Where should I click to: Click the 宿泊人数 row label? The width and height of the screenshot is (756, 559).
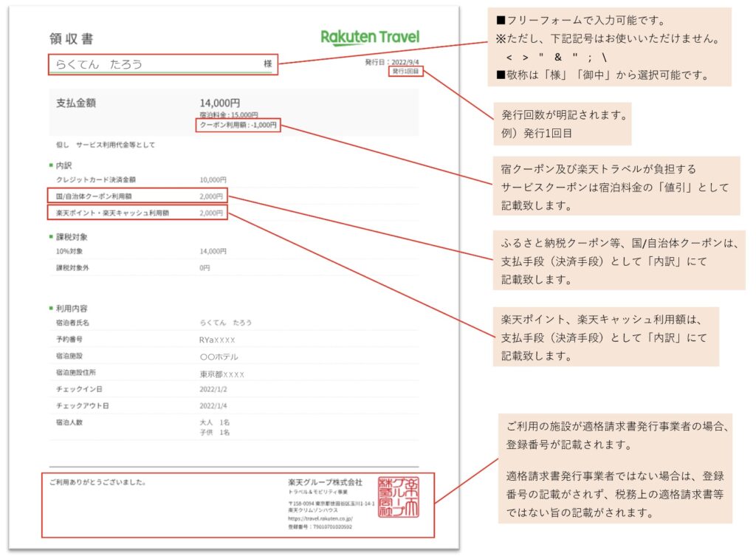pos(69,422)
